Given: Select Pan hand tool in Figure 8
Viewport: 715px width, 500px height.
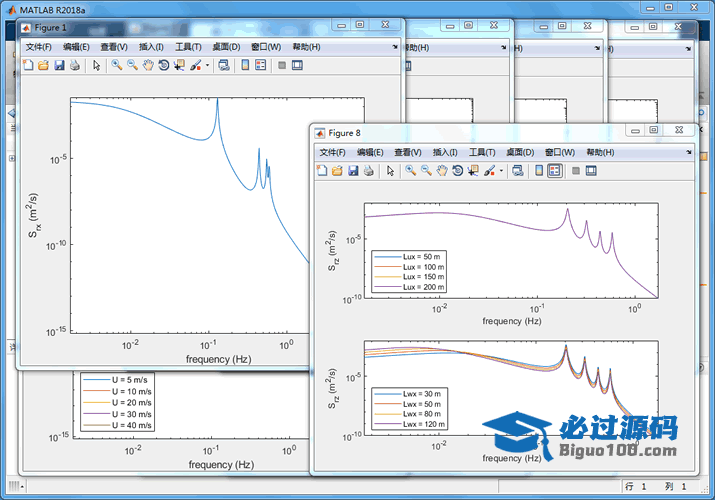Looking at the screenshot, I should 441,170.
